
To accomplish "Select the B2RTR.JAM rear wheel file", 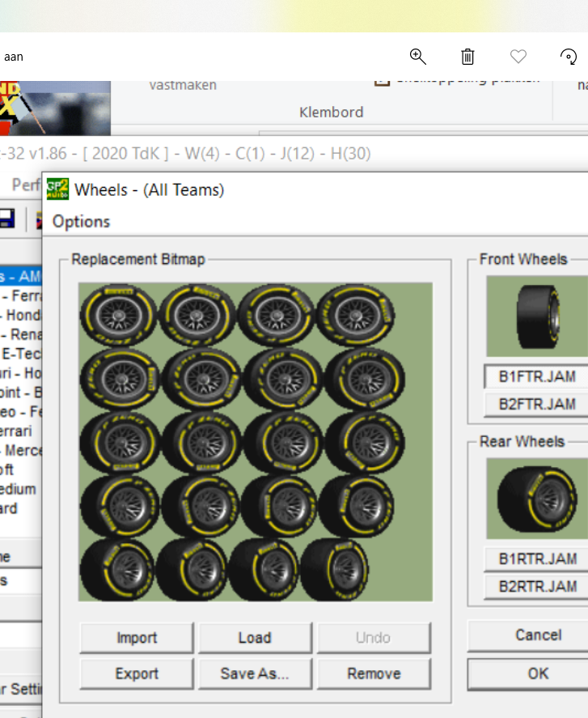I will pyautogui.click(x=537, y=586).
